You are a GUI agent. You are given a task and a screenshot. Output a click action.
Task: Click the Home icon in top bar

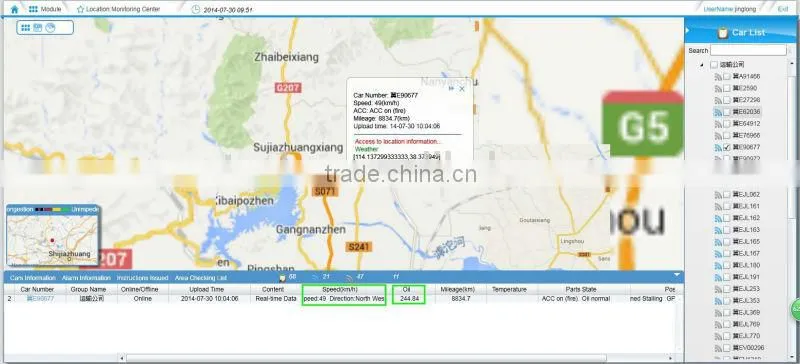pyautogui.click(x=14, y=9)
